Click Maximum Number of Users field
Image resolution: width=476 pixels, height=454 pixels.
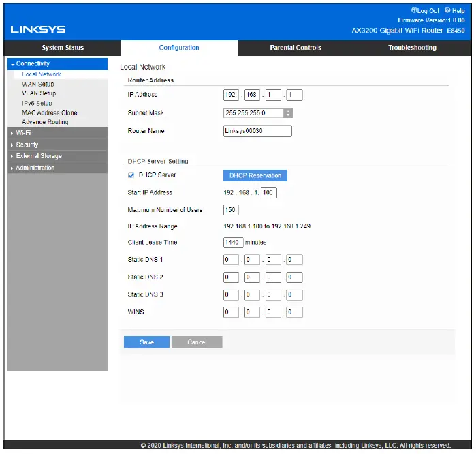(x=231, y=210)
